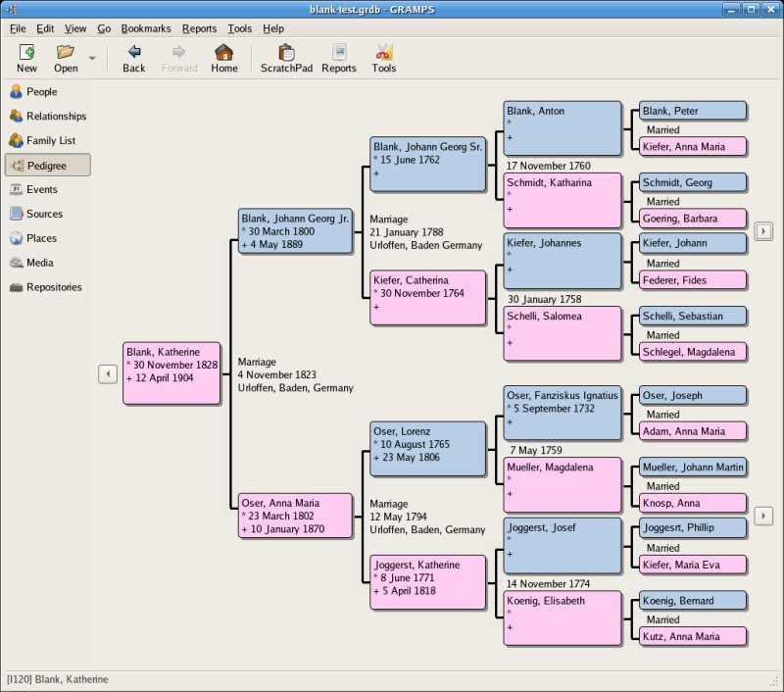Create a new database with New
This screenshot has height=692, width=784.
(x=25, y=57)
